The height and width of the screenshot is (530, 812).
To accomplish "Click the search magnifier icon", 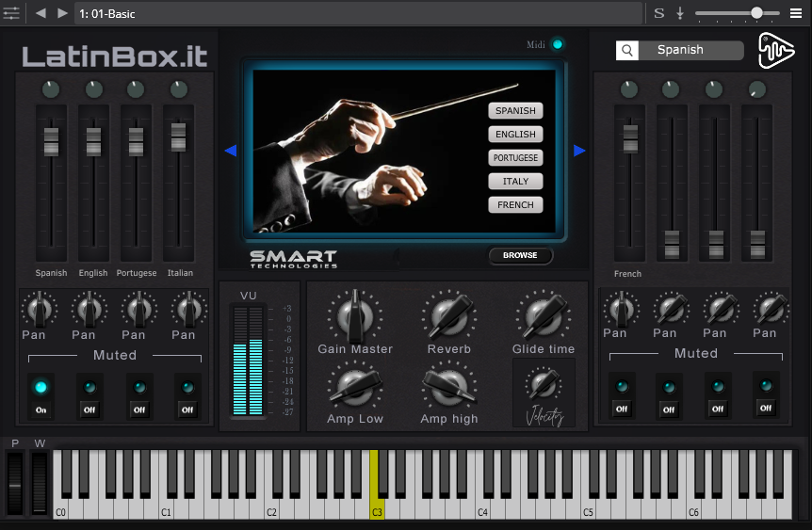I will tap(627, 50).
